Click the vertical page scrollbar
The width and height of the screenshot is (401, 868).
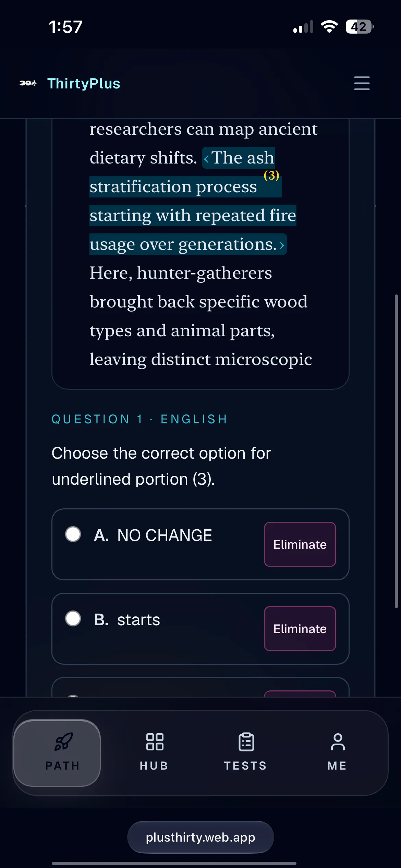point(396,451)
